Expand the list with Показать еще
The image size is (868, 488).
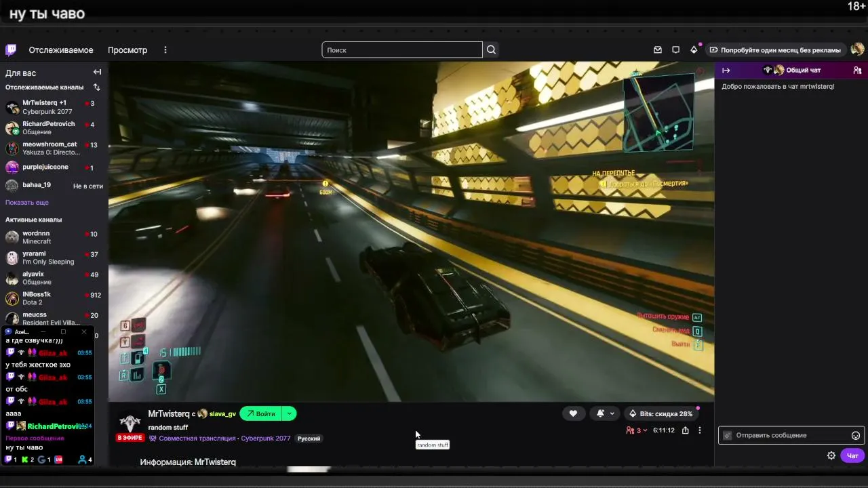pos(27,203)
